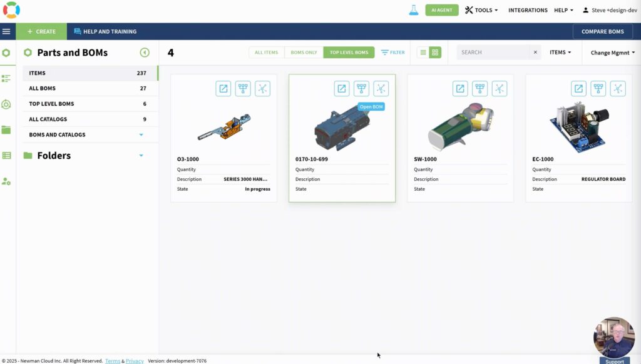Click the Create button
The image size is (641, 364).
(41, 31)
